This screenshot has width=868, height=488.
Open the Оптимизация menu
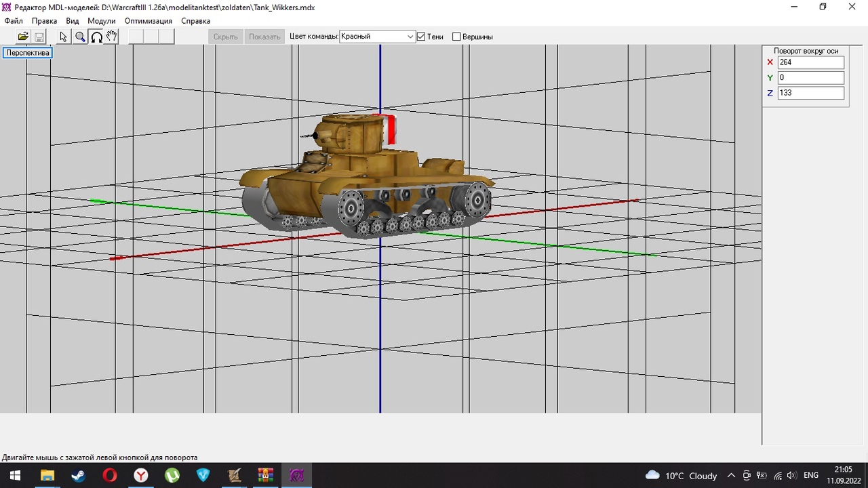tap(149, 21)
